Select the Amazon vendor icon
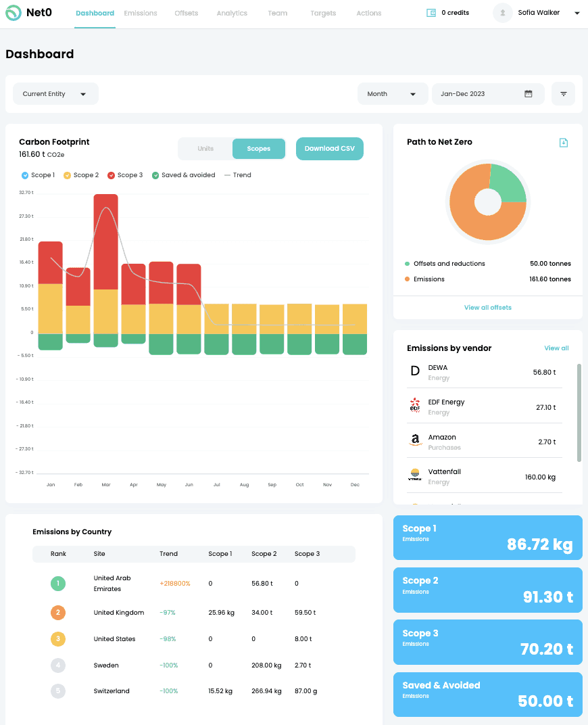The width and height of the screenshot is (588, 725). pos(414,442)
